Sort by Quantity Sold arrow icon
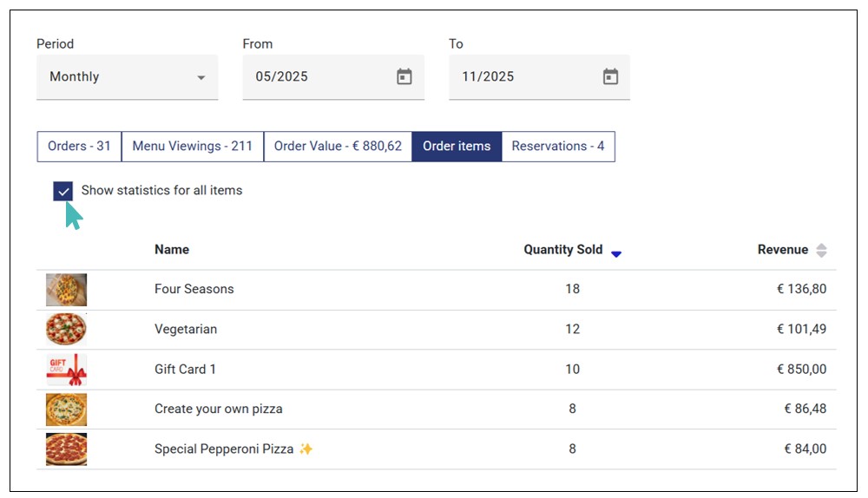This screenshot has height=498, width=868. [x=616, y=252]
